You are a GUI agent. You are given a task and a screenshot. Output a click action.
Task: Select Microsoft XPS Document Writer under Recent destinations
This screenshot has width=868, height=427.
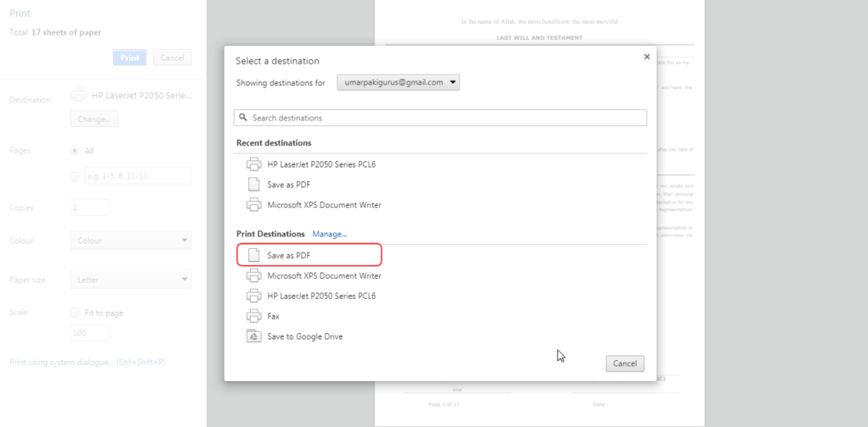tap(324, 205)
